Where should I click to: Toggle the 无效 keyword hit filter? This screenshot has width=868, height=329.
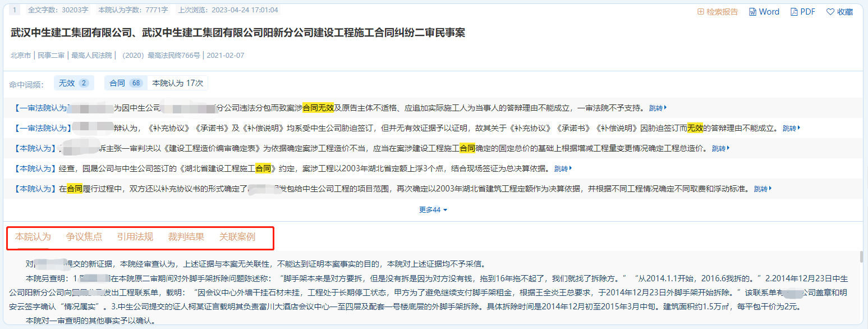74,83
